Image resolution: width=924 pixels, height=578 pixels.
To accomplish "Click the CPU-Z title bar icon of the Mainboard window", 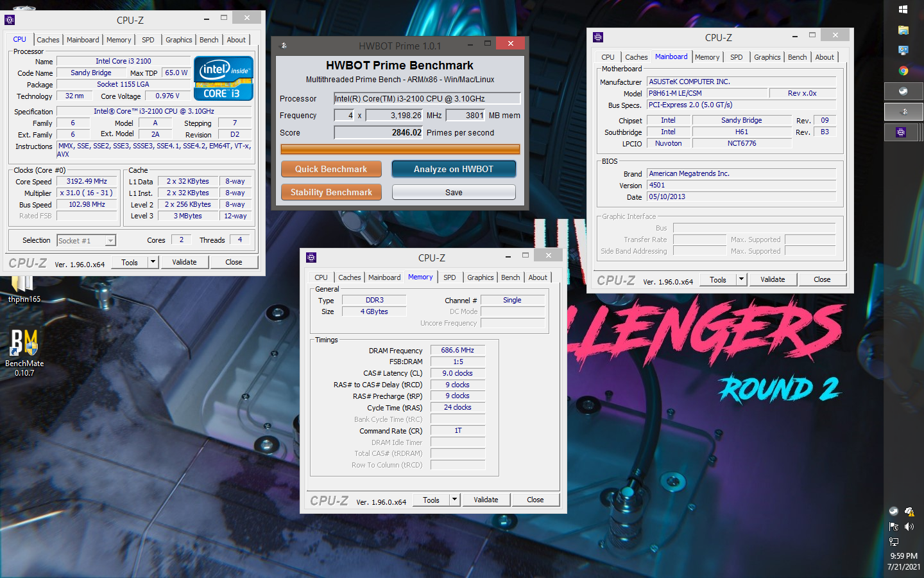I will coord(598,37).
